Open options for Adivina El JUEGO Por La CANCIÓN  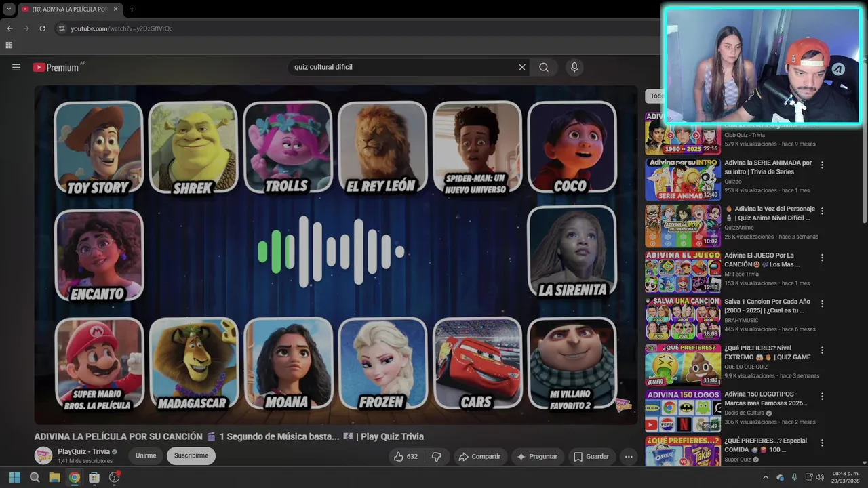(x=823, y=258)
